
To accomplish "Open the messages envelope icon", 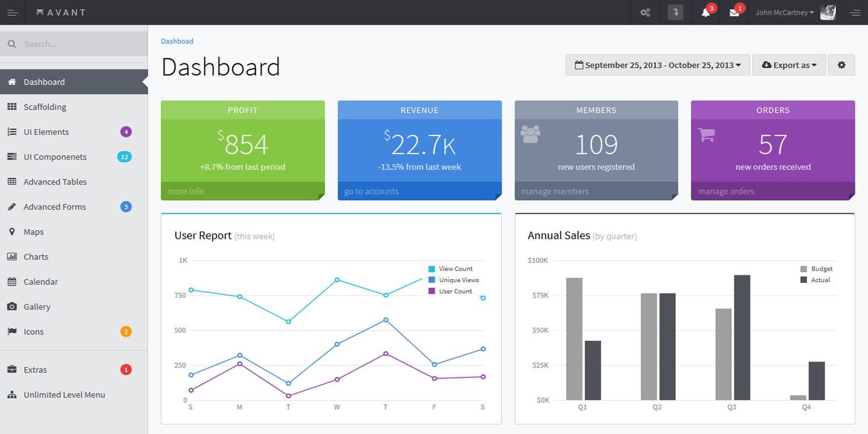I will pos(734,12).
